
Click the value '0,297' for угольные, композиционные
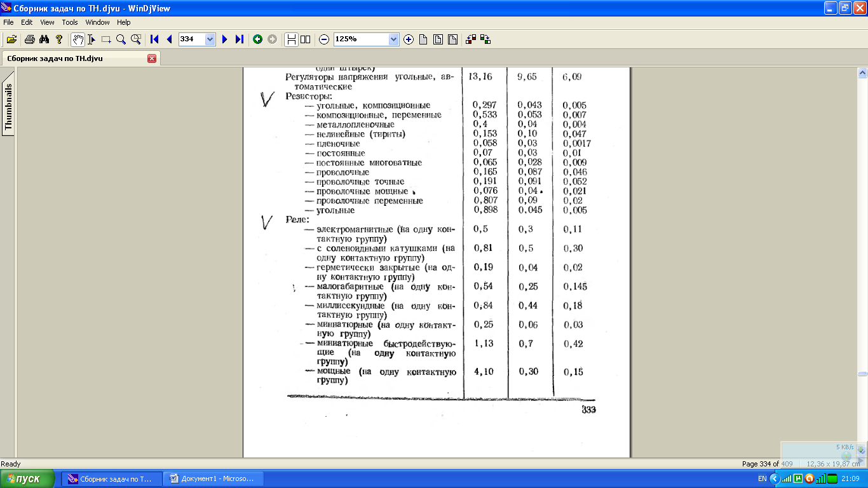[x=485, y=105]
